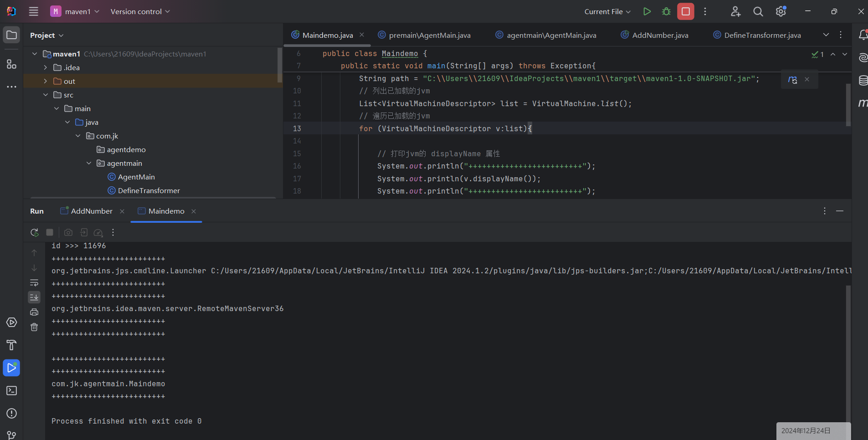Go to previous highlighted problem arrow
The height and width of the screenshot is (440, 868).
(833, 54)
